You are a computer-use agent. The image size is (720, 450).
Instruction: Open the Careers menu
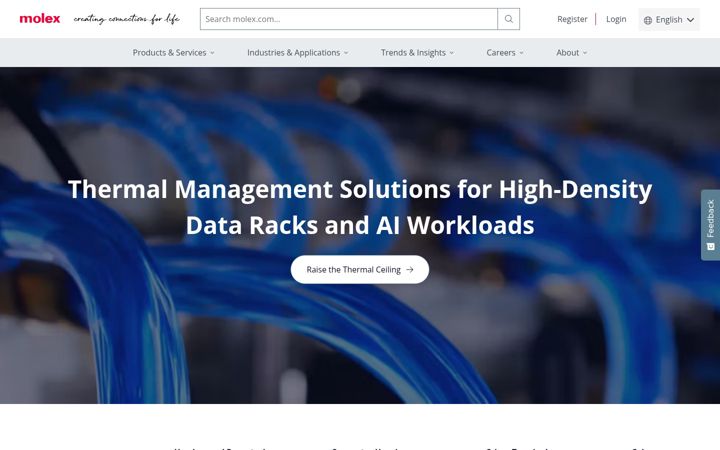click(x=505, y=53)
